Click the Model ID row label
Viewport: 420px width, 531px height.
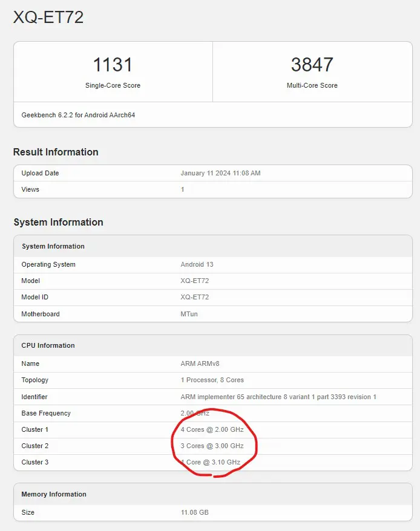pyautogui.click(x=34, y=297)
